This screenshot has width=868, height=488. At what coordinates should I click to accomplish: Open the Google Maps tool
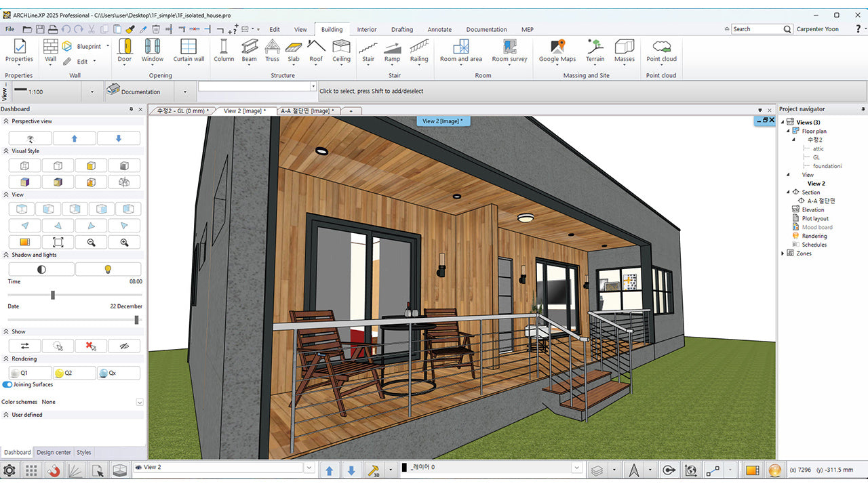pos(557,50)
